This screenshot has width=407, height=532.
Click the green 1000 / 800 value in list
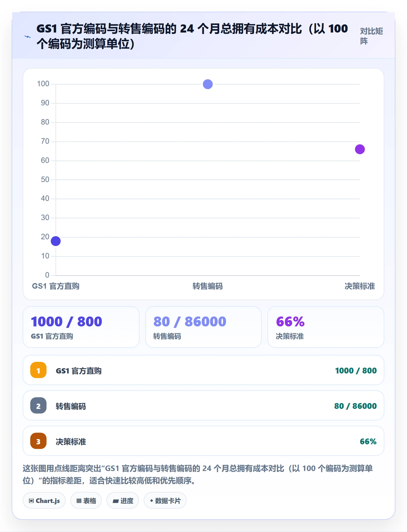click(356, 371)
